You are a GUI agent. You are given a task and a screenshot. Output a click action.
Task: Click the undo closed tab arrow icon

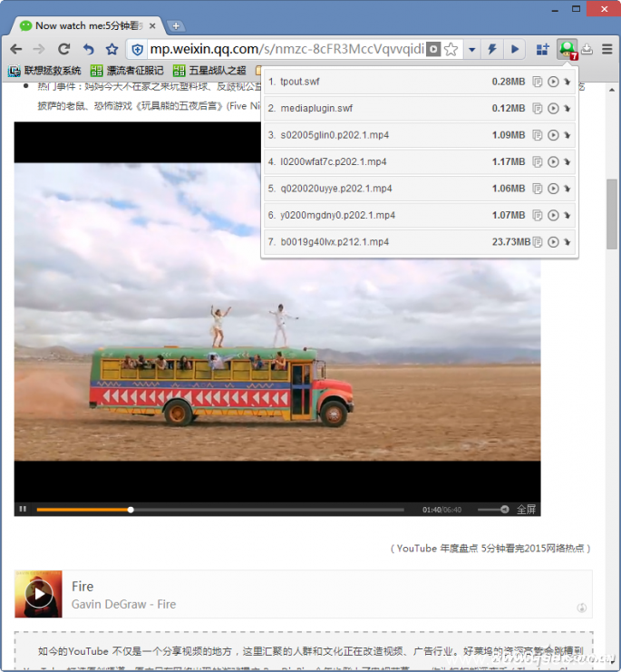click(88, 49)
